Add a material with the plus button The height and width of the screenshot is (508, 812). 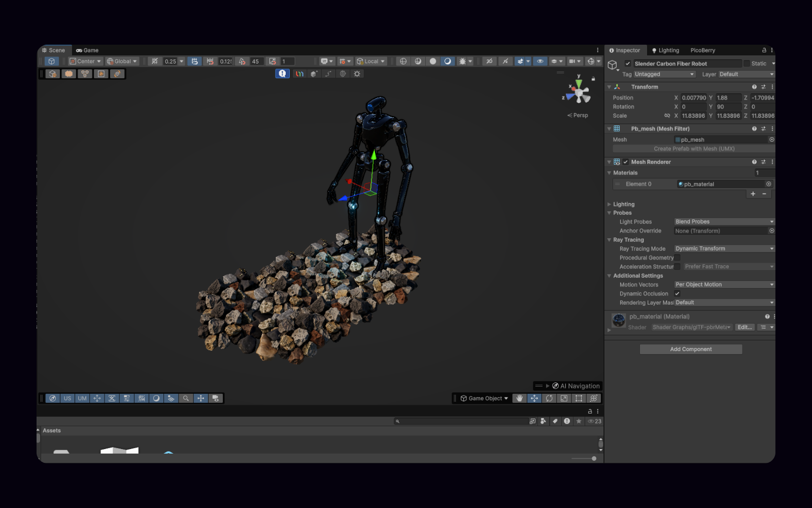(x=753, y=194)
